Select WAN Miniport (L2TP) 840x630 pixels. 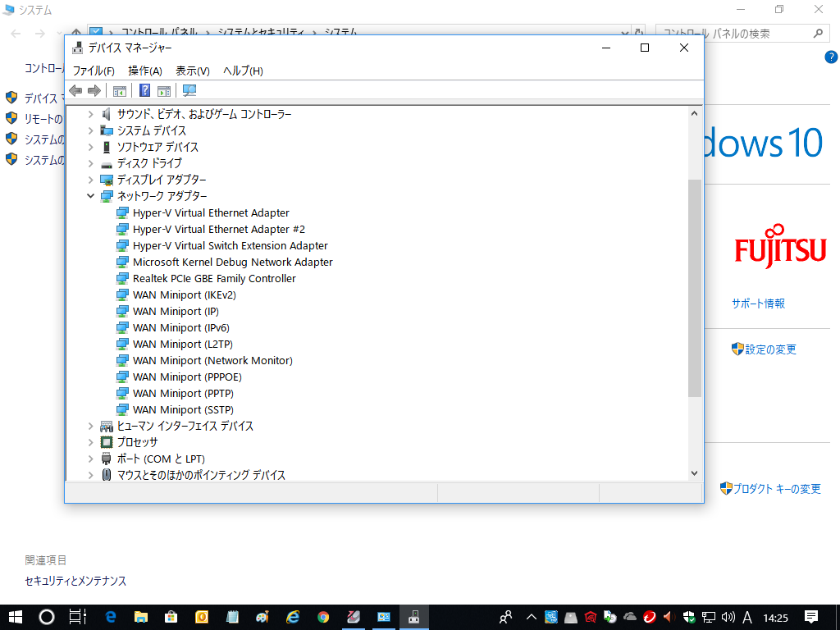[183, 345]
